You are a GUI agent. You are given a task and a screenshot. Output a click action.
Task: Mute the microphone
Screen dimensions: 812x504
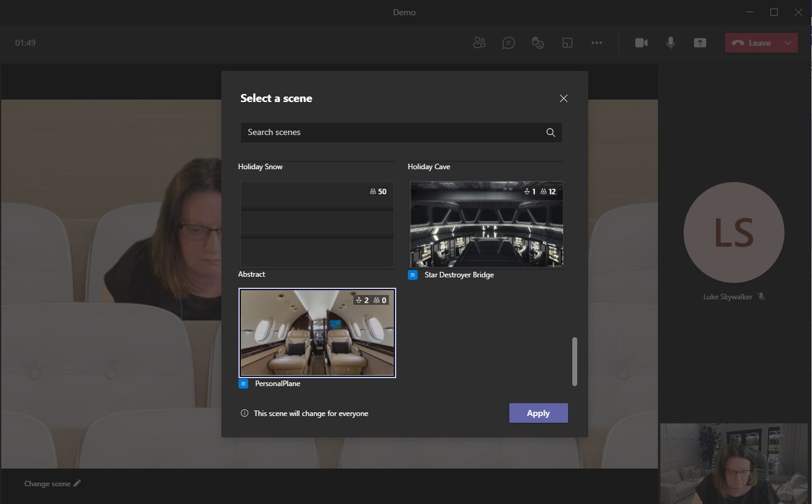(x=671, y=43)
